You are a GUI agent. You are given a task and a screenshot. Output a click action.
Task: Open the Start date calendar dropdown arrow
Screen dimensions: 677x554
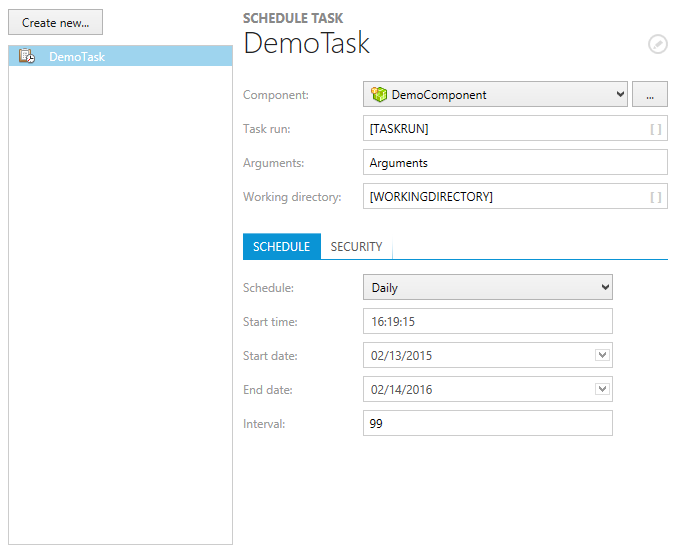click(602, 355)
